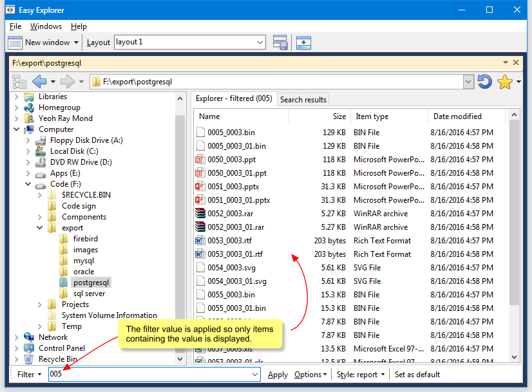Click the Recycle Bin icon in the tree

pos(29,359)
